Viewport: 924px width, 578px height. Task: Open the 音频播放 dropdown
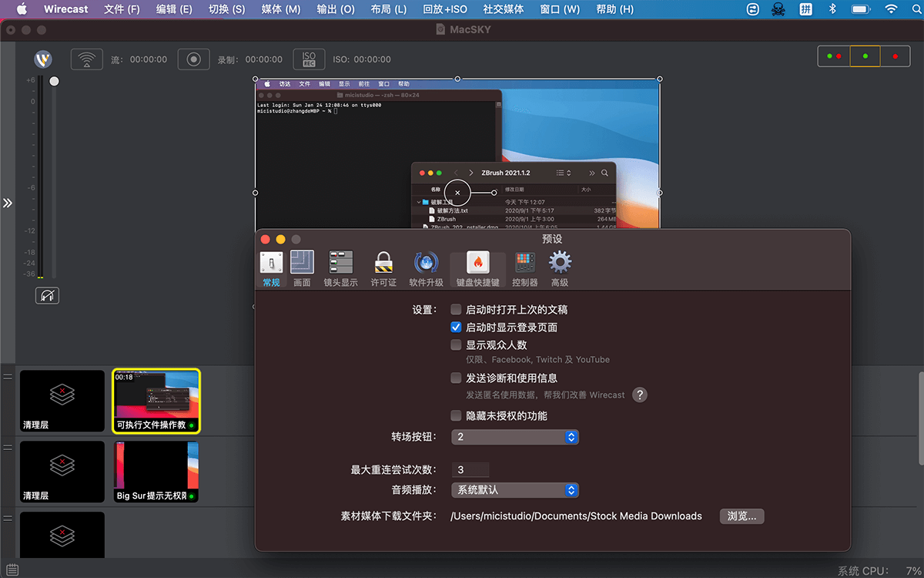click(514, 490)
